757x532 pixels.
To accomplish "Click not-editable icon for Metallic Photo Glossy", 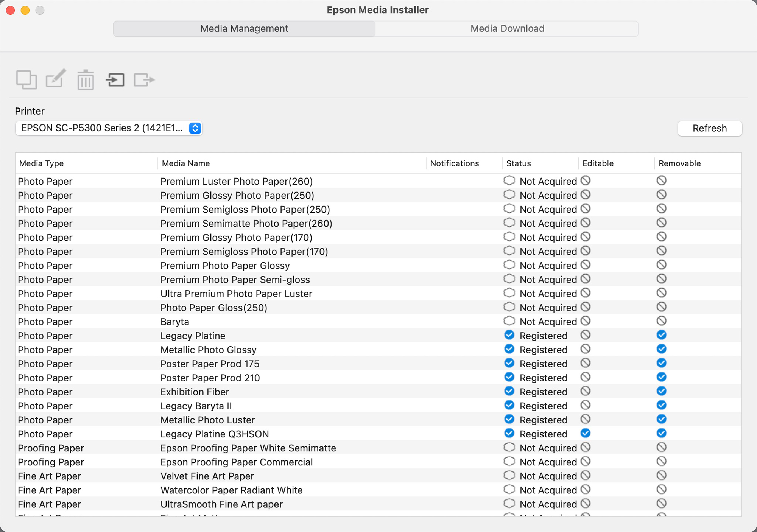I will coord(586,349).
